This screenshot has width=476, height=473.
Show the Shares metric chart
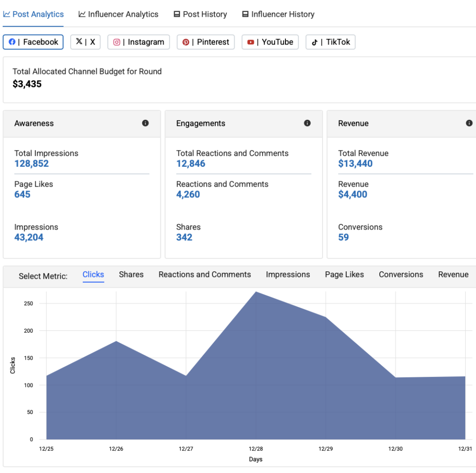(x=131, y=275)
